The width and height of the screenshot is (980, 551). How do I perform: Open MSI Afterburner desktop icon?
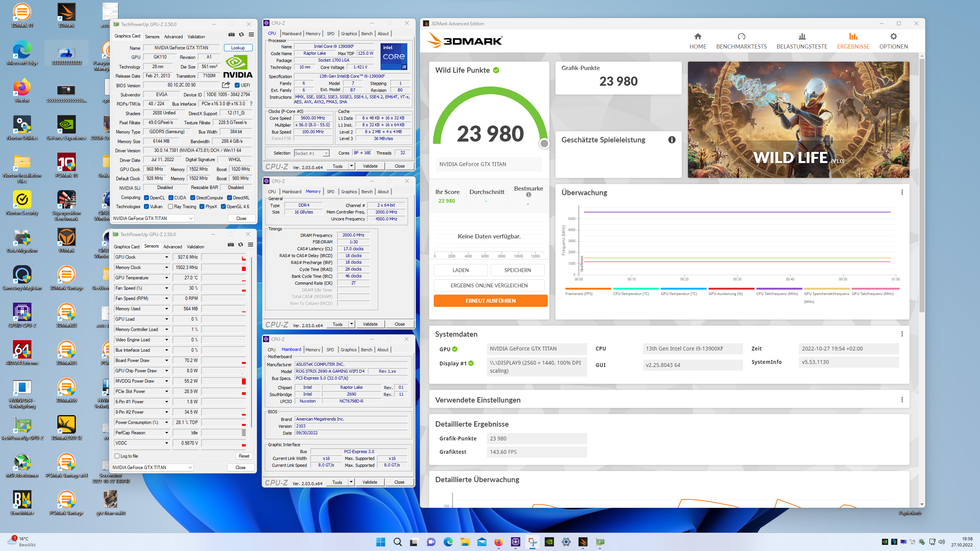click(22, 465)
